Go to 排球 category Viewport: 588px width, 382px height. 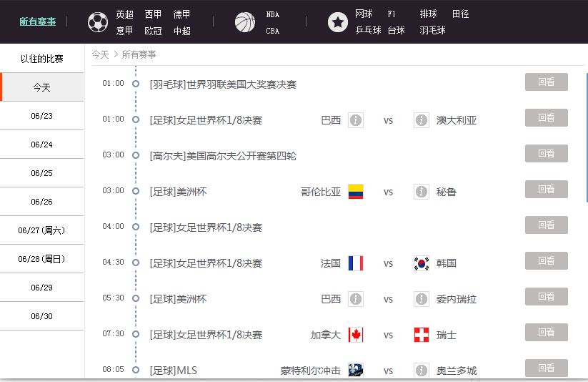(428, 14)
